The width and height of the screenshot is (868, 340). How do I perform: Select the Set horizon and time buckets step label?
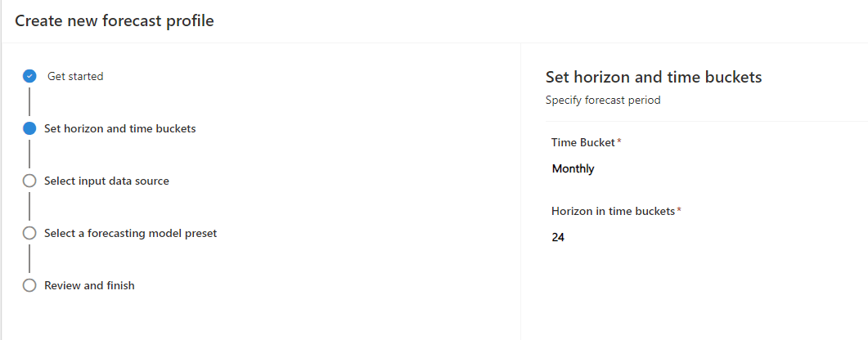click(119, 128)
